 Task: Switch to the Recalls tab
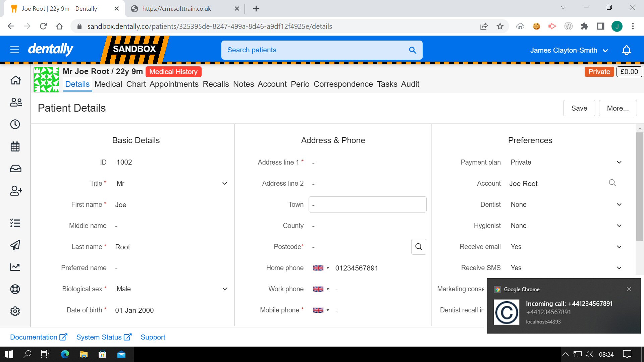pos(216,84)
